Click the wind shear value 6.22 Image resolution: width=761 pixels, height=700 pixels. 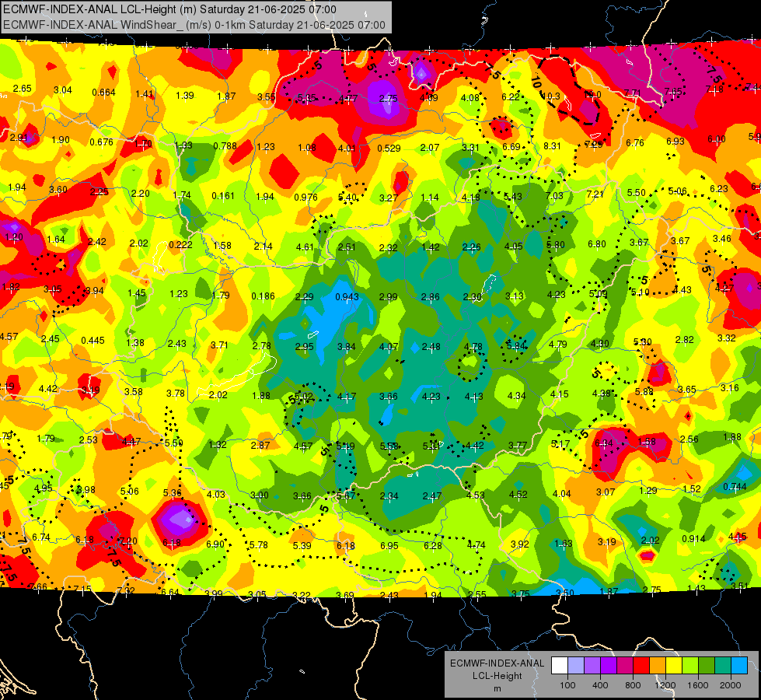511,96
